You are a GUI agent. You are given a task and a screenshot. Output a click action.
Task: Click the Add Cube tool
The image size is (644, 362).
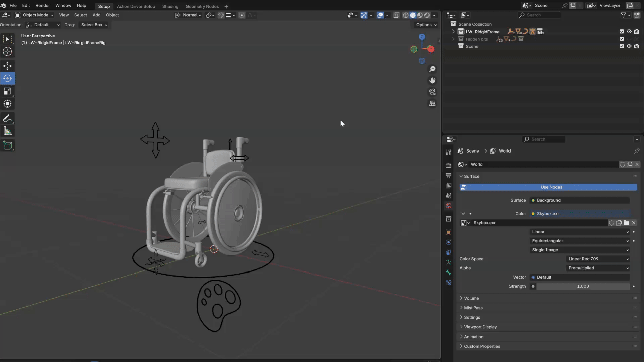tap(7, 145)
